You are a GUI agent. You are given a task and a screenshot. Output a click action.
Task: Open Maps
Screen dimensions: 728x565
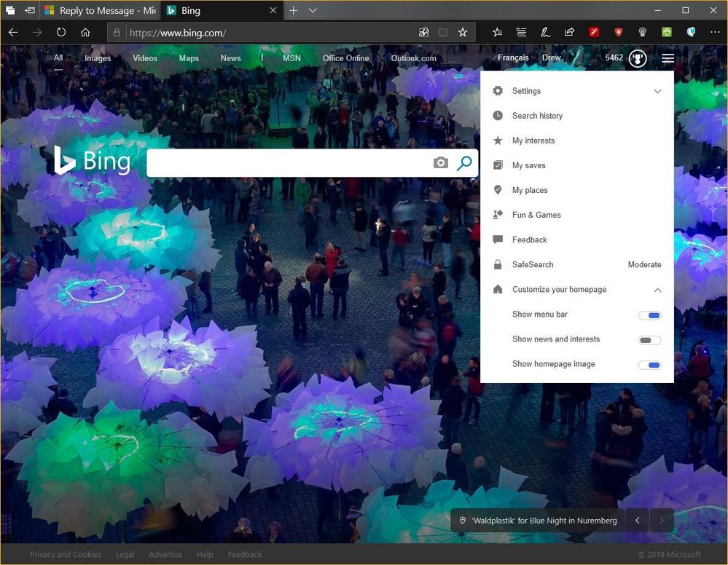tap(189, 58)
